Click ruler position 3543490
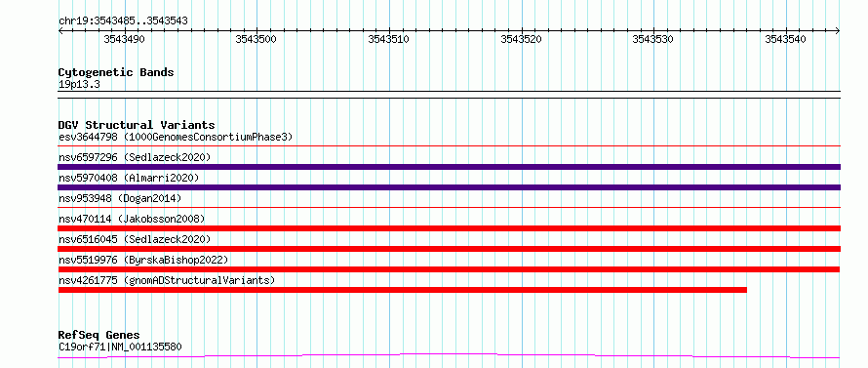The width and height of the screenshot is (868, 368). pos(125,39)
